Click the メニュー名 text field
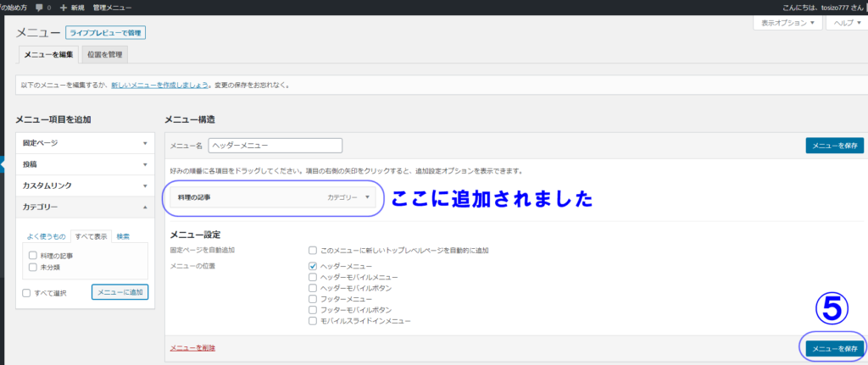The width and height of the screenshot is (868, 365). [275, 146]
